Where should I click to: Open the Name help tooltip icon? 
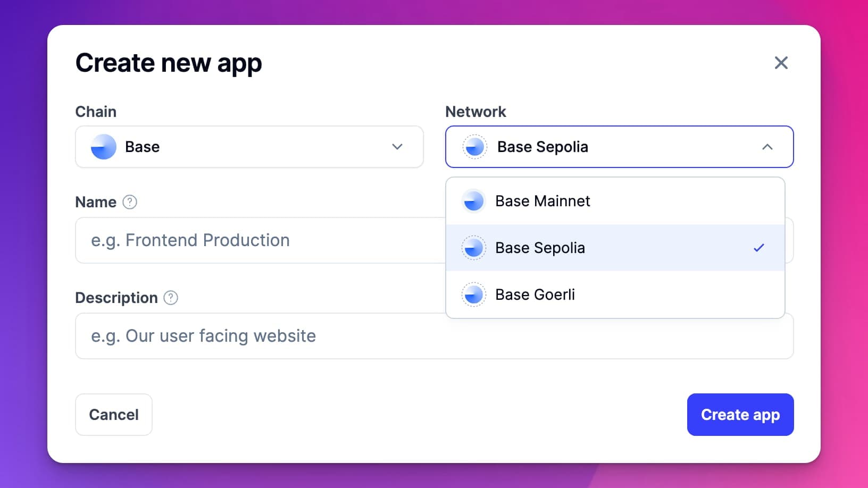click(x=131, y=202)
